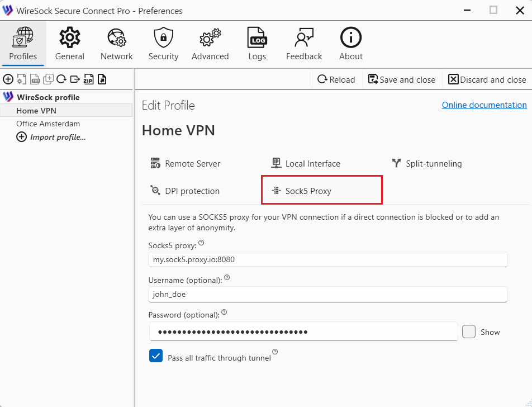The height and width of the screenshot is (407, 532).
Task: Enable the Show password option
Action: click(469, 332)
